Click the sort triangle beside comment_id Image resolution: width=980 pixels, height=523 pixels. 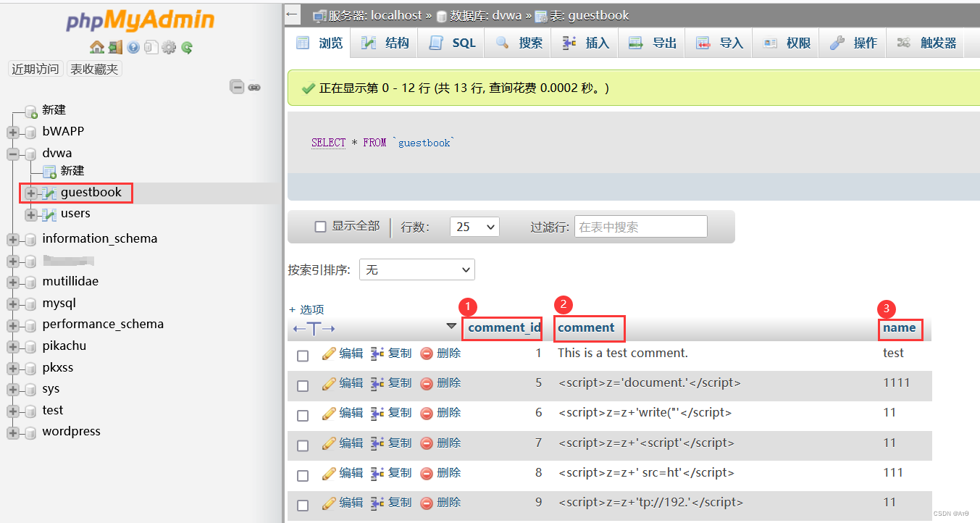pyautogui.click(x=451, y=327)
